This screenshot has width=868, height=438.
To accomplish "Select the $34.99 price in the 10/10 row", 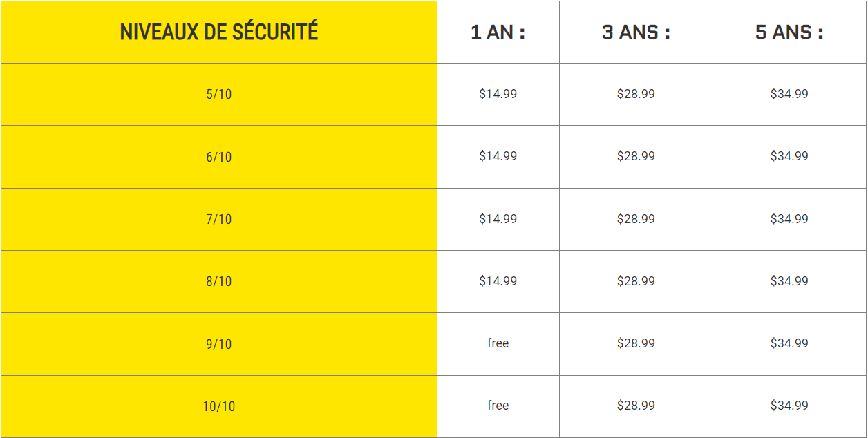I will 789,406.
